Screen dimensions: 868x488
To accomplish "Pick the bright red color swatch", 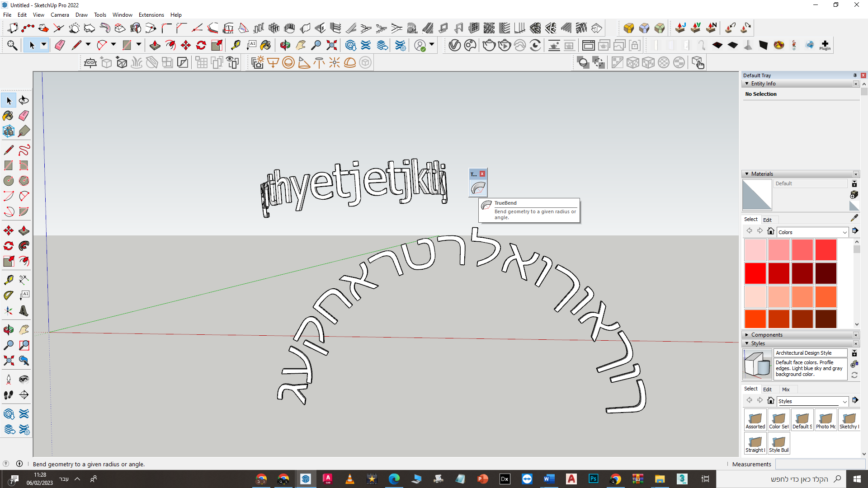I will point(755,273).
